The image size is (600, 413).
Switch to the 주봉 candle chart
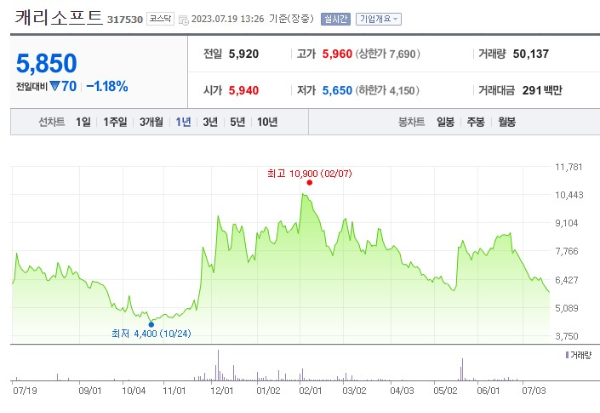pos(476,122)
